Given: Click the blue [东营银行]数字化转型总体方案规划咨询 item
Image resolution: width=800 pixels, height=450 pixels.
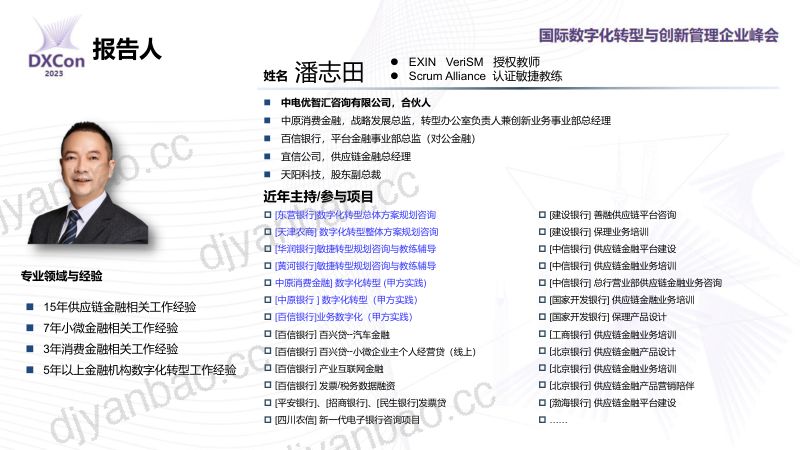Looking at the screenshot, I should [x=355, y=215].
